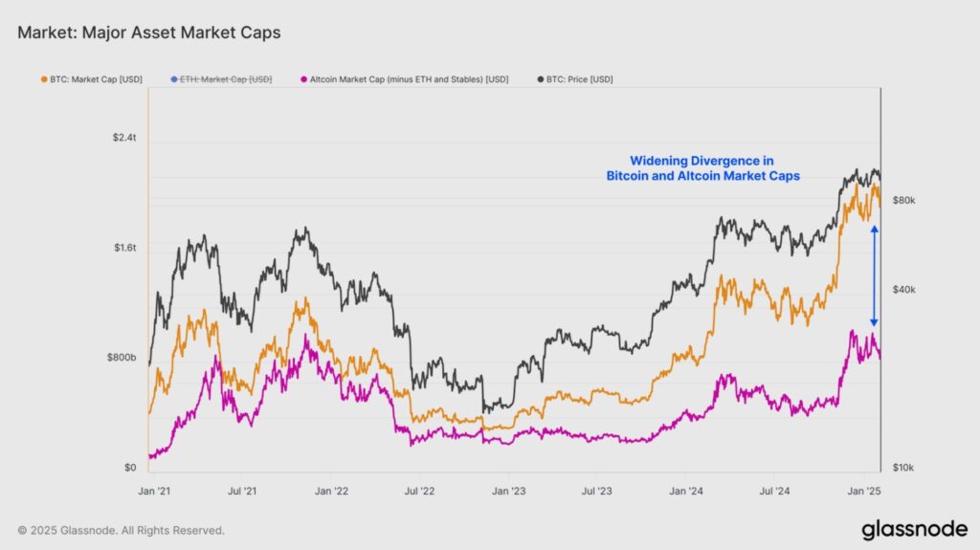Click the dark BTC Price legend dot
The image size is (980, 550).
[x=541, y=79]
